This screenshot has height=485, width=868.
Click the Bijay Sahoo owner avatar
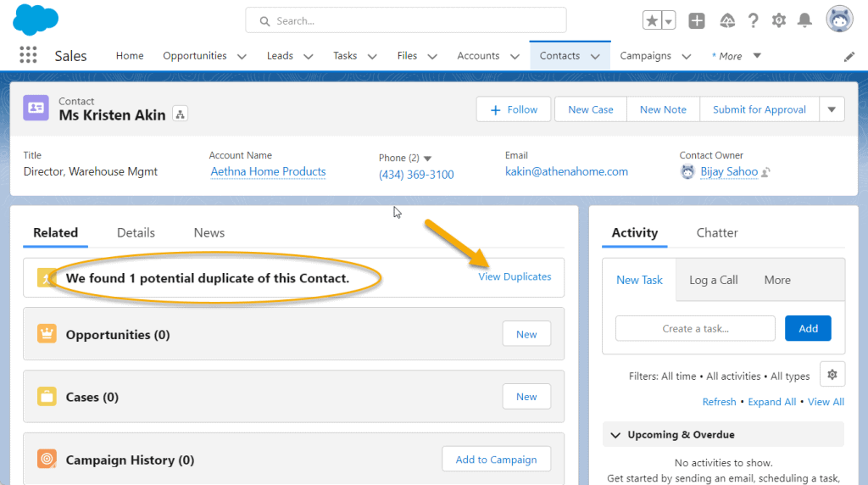pyautogui.click(x=687, y=172)
